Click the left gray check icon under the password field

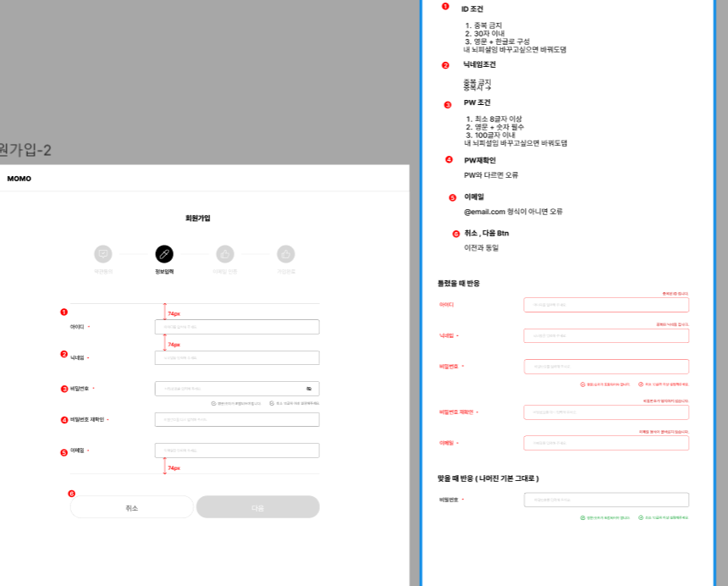213,404
